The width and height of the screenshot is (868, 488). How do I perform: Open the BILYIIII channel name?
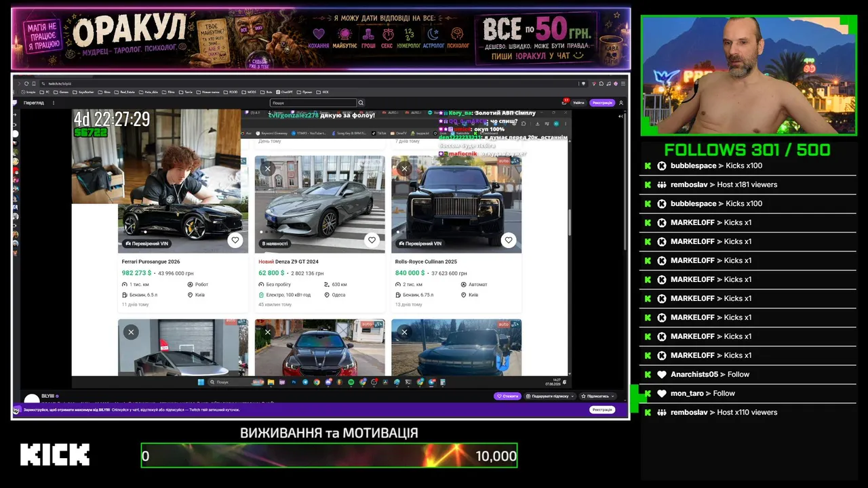click(x=48, y=396)
